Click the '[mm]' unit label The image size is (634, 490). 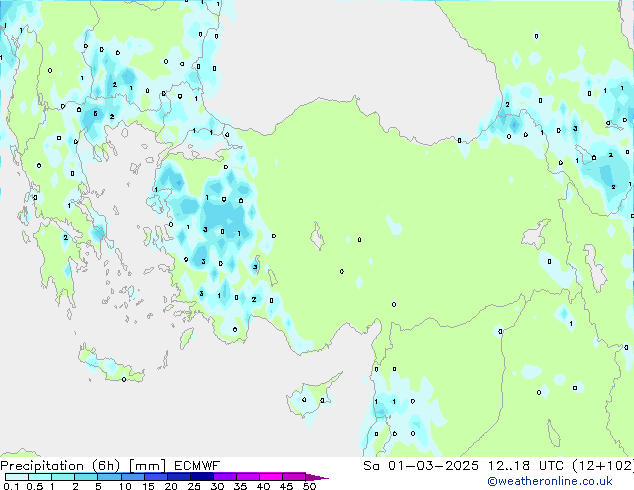[147, 466]
